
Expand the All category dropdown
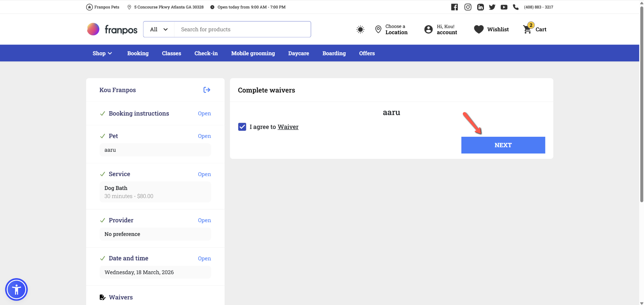159,29
